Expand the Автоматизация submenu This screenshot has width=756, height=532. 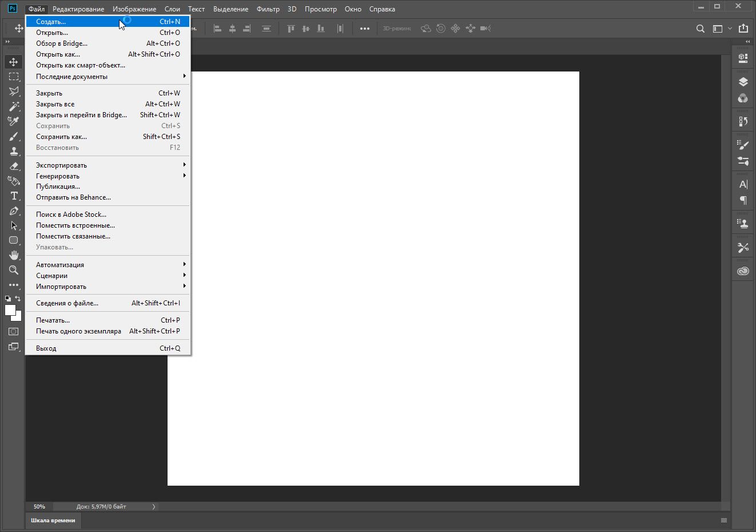point(108,265)
